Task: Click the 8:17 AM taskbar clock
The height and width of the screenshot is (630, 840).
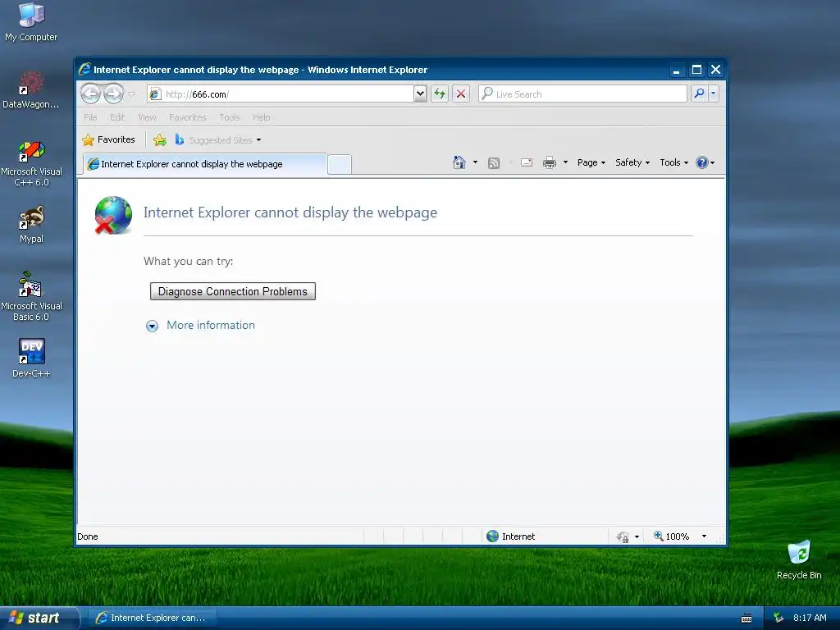Action: point(810,618)
